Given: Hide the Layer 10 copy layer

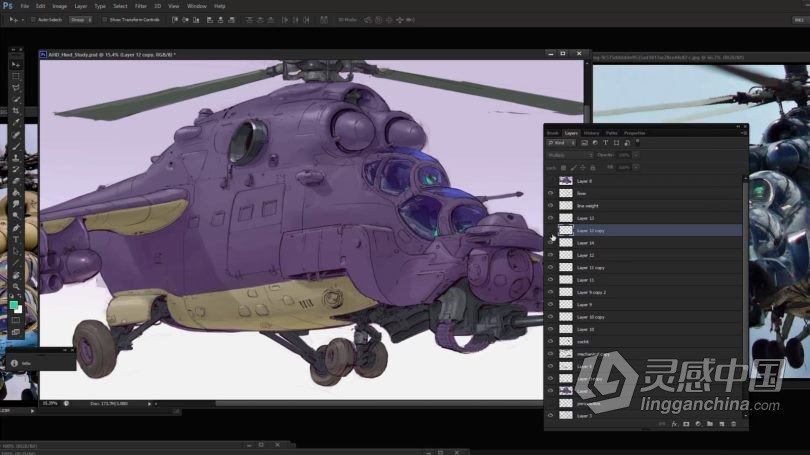Looking at the screenshot, I should click(550, 317).
